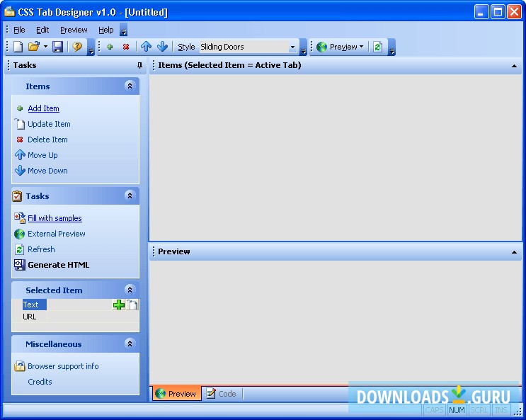Collapse the Tasks group chevron
This screenshot has width=526, height=420.
click(x=130, y=195)
